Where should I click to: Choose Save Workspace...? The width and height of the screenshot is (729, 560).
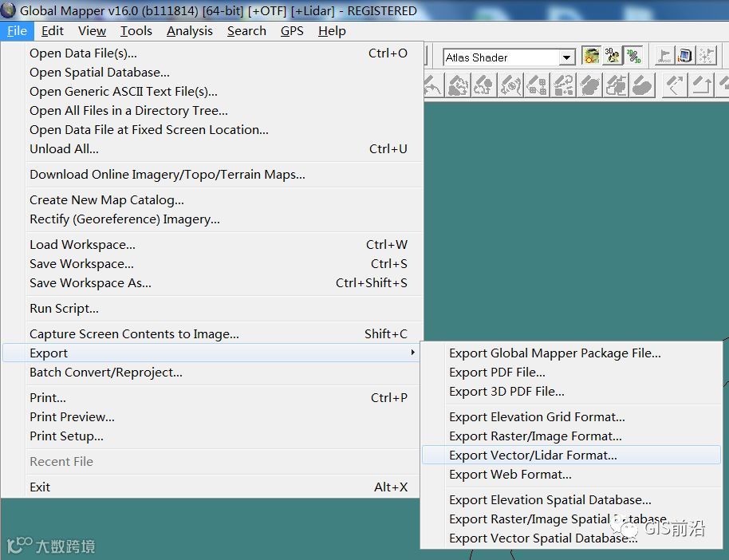click(212, 264)
